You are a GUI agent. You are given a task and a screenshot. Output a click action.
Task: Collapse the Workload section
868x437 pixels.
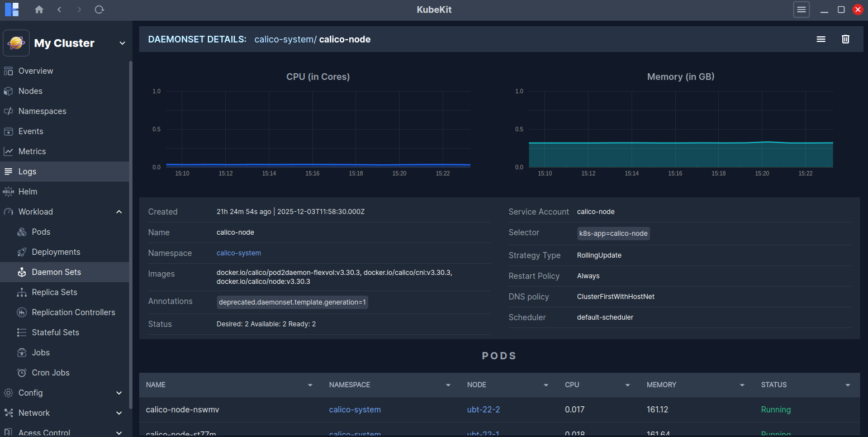click(x=118, y=212)
